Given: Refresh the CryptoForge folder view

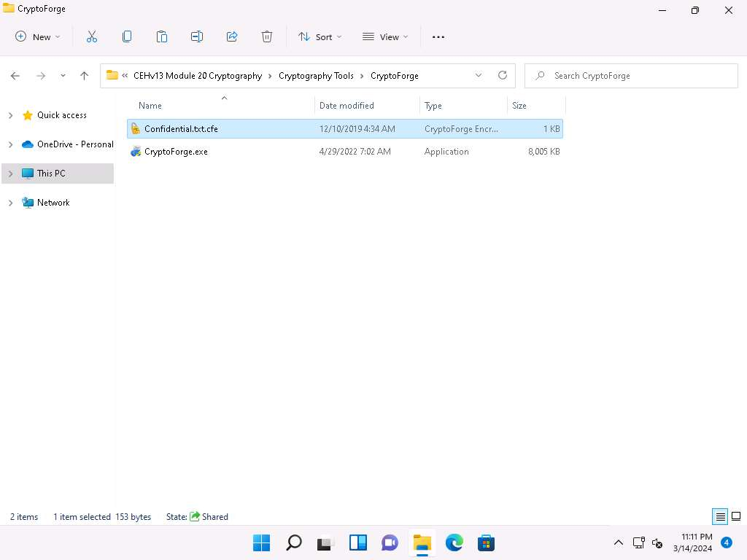Looking at the screenshot, I should click(x=502, y=75).
